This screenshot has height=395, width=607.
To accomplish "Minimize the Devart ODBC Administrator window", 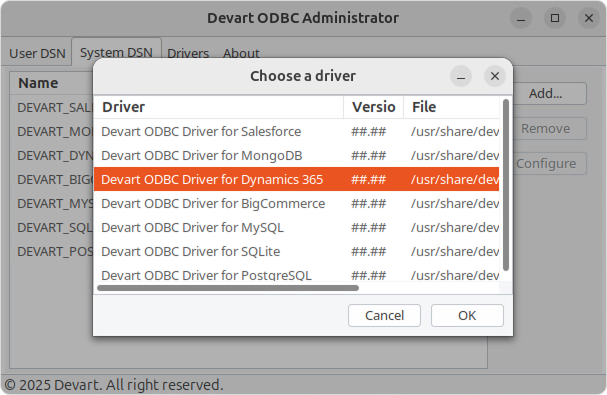I will tap(521, 18).
